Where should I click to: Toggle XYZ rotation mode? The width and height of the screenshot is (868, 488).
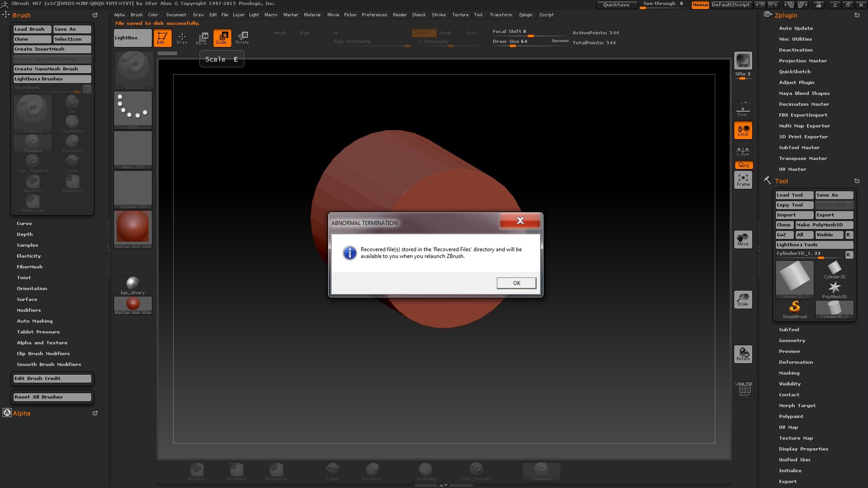coord(744,165)
